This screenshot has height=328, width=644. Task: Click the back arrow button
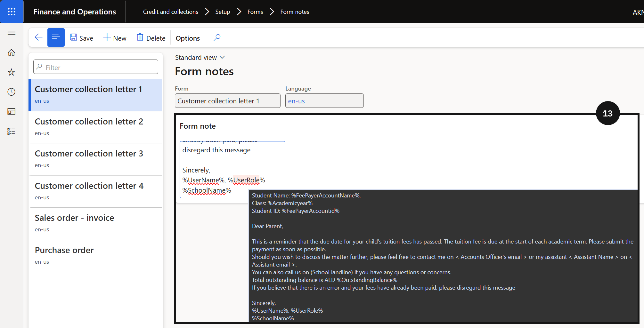tap(38, 37)
